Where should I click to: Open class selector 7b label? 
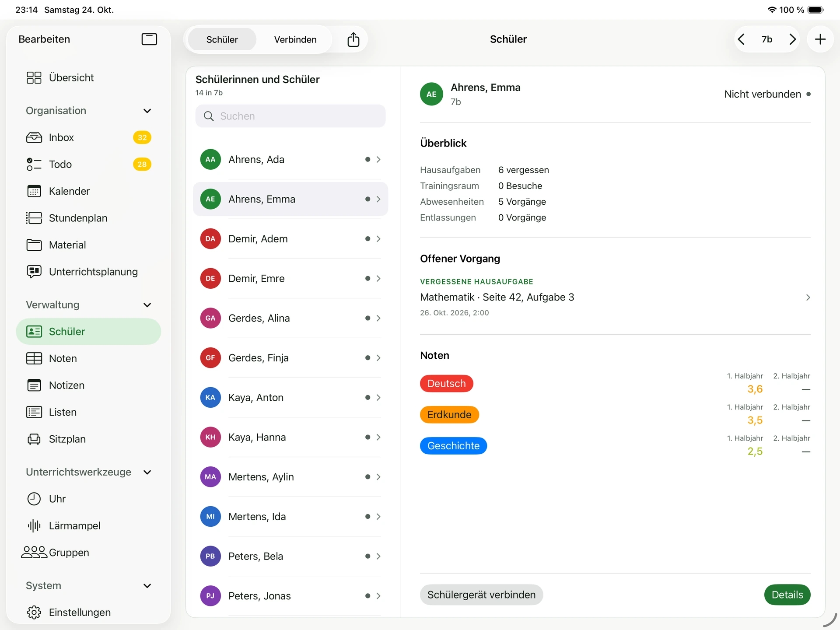[x=766, y=39]
